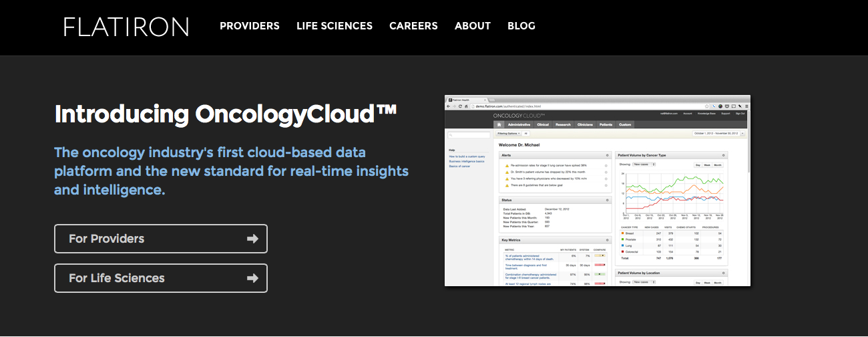This screenshot has height=337, width=868.
Task: Click the orange Breast legend swatch
Action: 622,233
